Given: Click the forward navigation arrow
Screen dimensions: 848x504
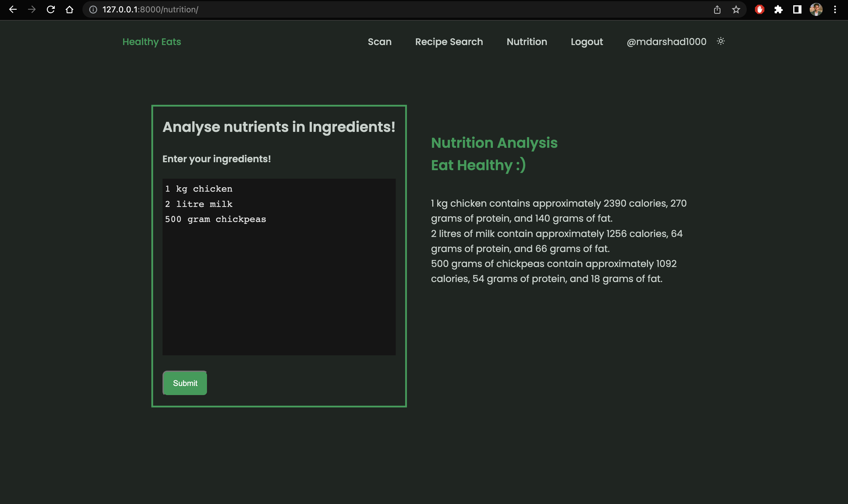Looking at the screenshot, I should click(32, 9).
